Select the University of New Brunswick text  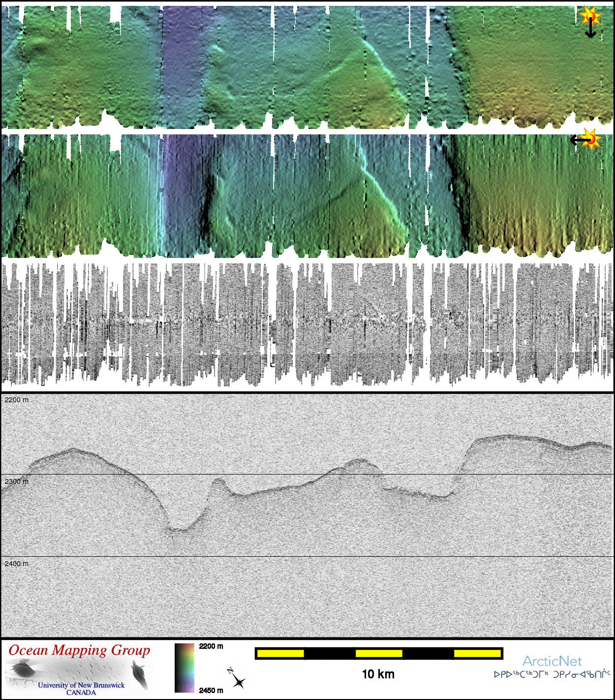coord(81,685)
